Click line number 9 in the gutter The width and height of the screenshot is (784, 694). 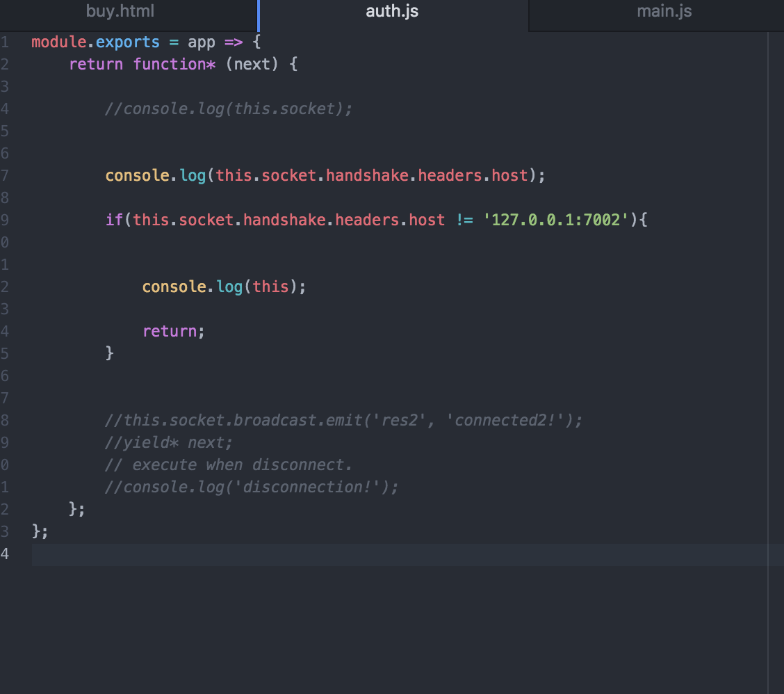[x=6, y=220]
